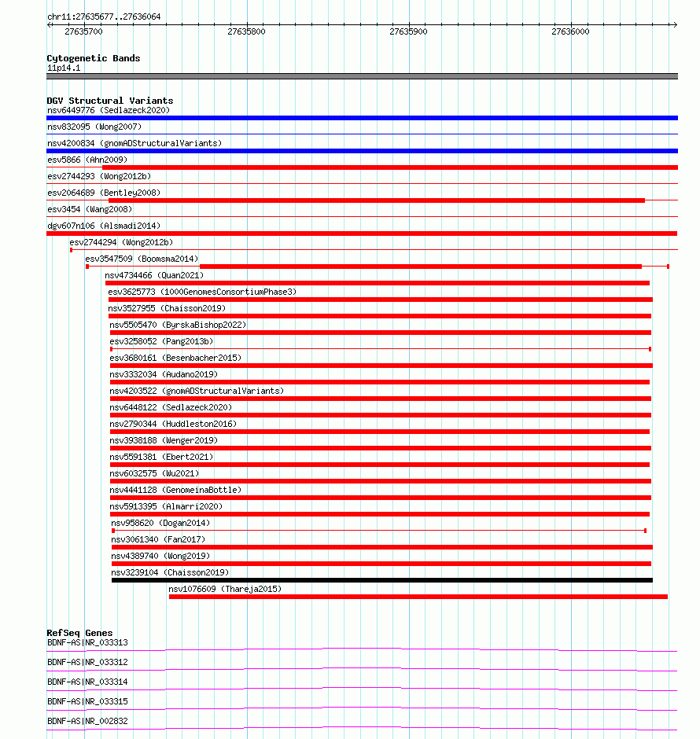The width and height of the screenshot is (700, 739).
Task: Click the blue nsv6449776 variant bar
Action: coord(362,118)
